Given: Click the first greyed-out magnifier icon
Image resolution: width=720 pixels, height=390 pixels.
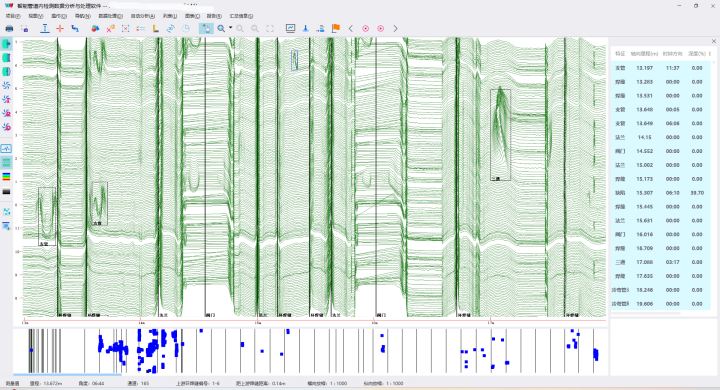Looking at the screenshot, I should click(x=240, y=28).
